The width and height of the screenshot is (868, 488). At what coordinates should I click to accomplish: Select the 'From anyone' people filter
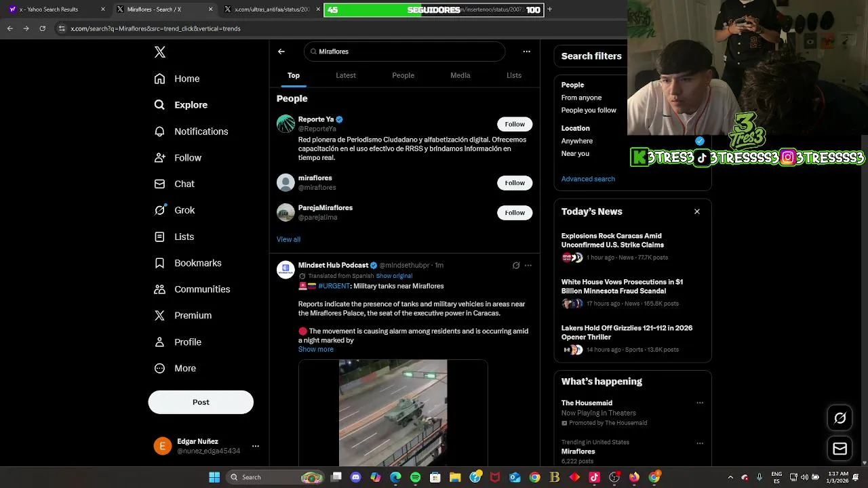coord(581,98)
